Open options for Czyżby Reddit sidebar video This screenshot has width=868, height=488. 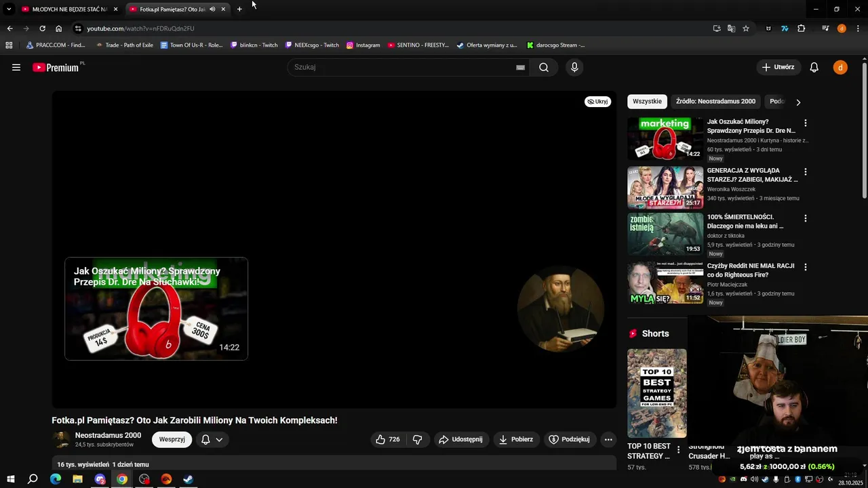(x=806, y=267)
